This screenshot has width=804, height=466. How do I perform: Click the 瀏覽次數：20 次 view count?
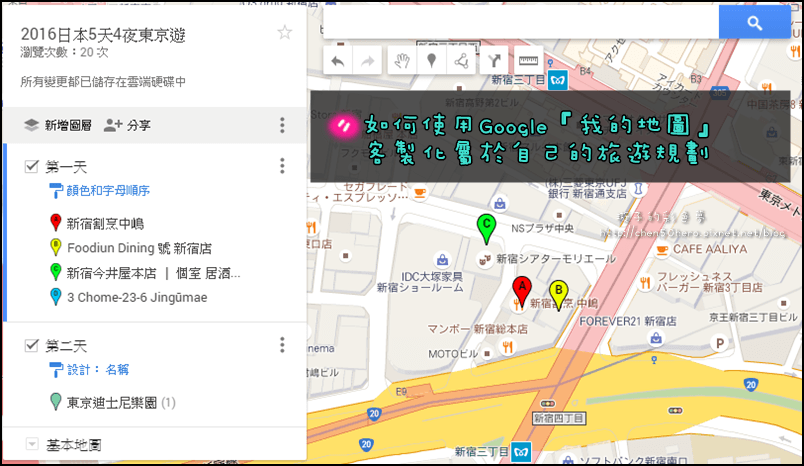click(x=65, y=52)
